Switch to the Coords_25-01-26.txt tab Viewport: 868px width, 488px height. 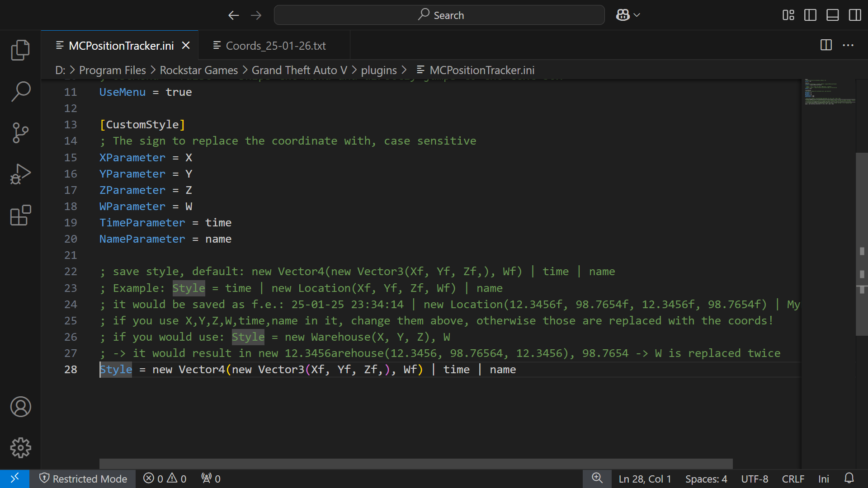click(275, 46)
